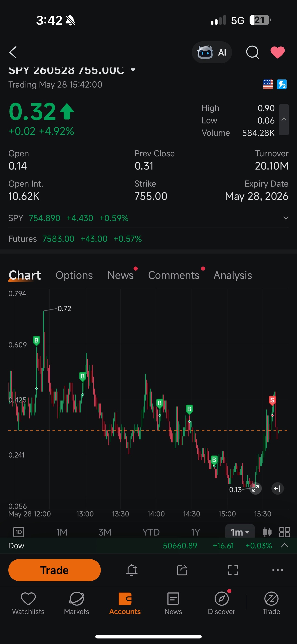Tap the B buy marker near 13:00
Image resolution: width=297 pixels, height=644 pixels.
tap(82, 377)
